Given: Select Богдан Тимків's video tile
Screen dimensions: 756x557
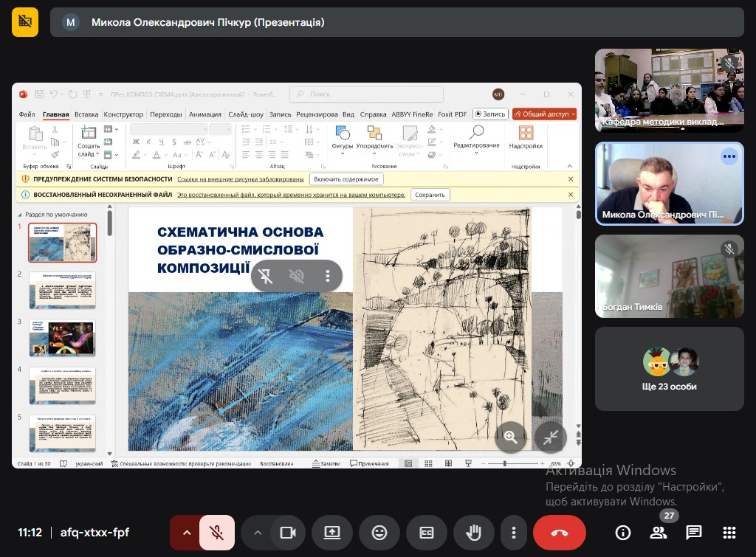Looking at the screenshot, I should pos(669,276).
